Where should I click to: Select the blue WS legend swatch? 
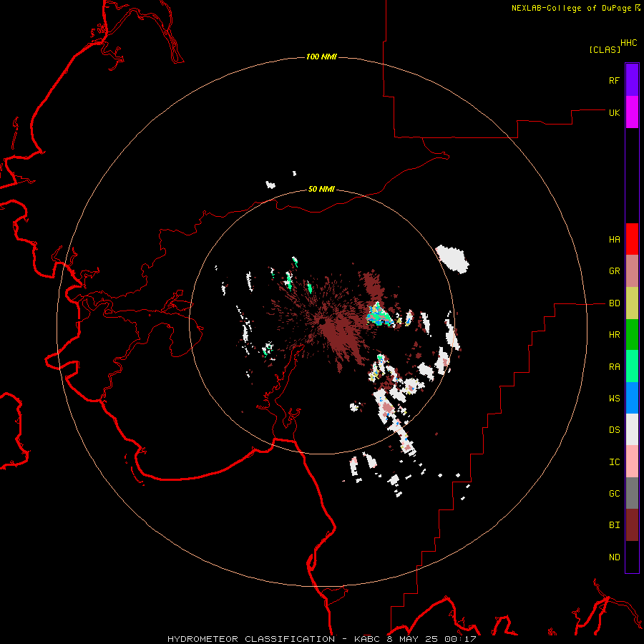pyautogui.click(x=632, y=398)
